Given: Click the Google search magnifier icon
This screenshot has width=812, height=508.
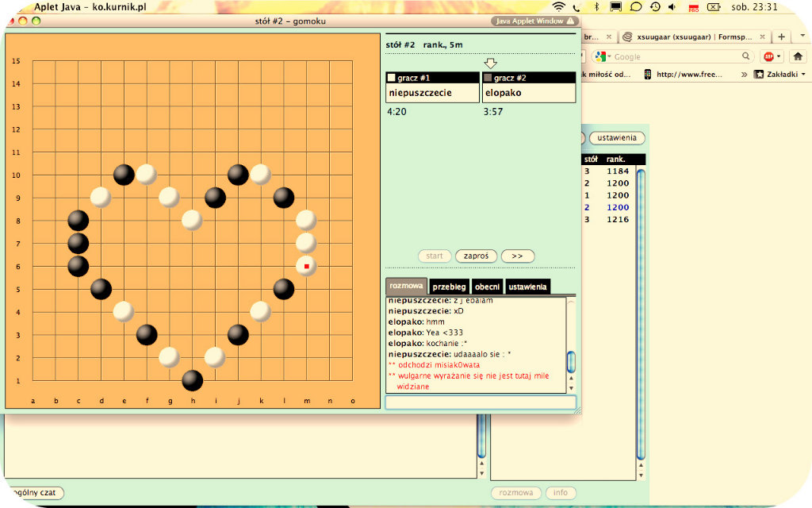Looking at the screenshot, I should (745, 56).
